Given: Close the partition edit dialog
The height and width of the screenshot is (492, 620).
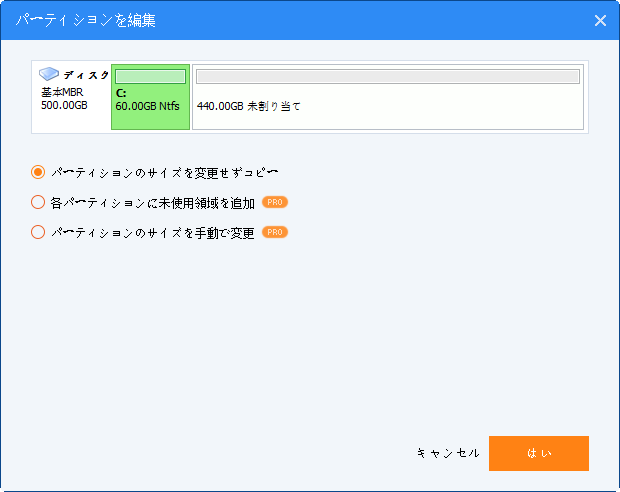Looking at the screenshot, I should [600, 21].
